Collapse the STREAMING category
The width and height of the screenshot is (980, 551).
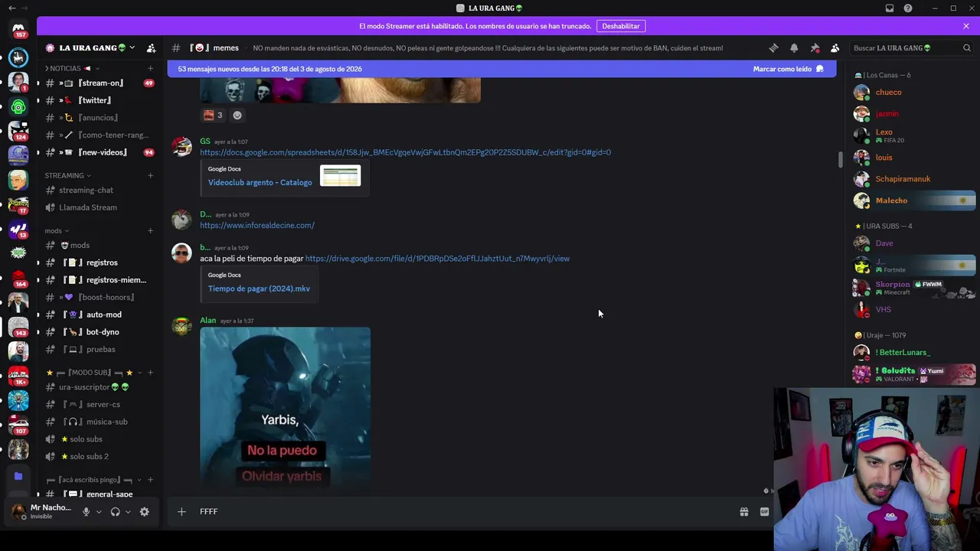tap(68, 175)
